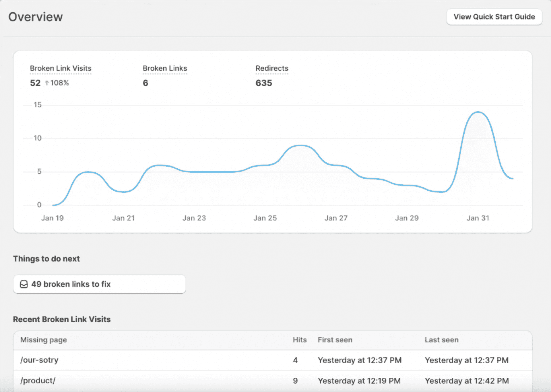Click the inbox icon beside 49 broken links
Image resolution: width=551 pixels, height=392 pixels.
pos(24,284)
